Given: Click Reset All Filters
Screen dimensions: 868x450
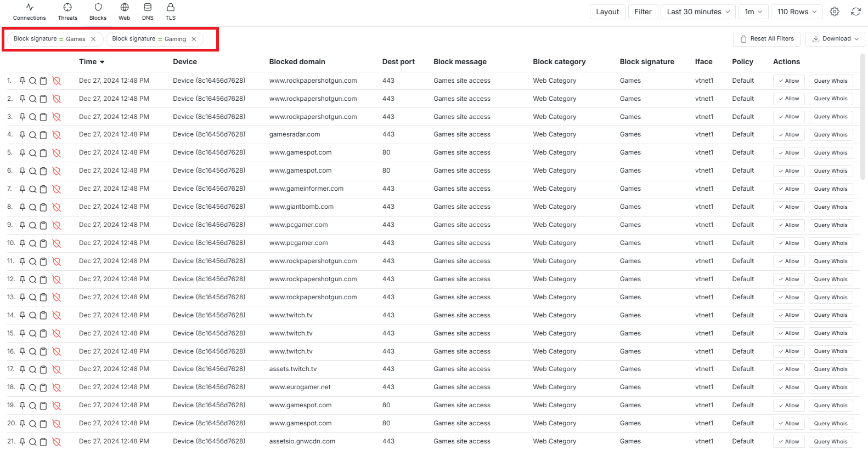Looking at the screenshot, I should click(767, 39).
